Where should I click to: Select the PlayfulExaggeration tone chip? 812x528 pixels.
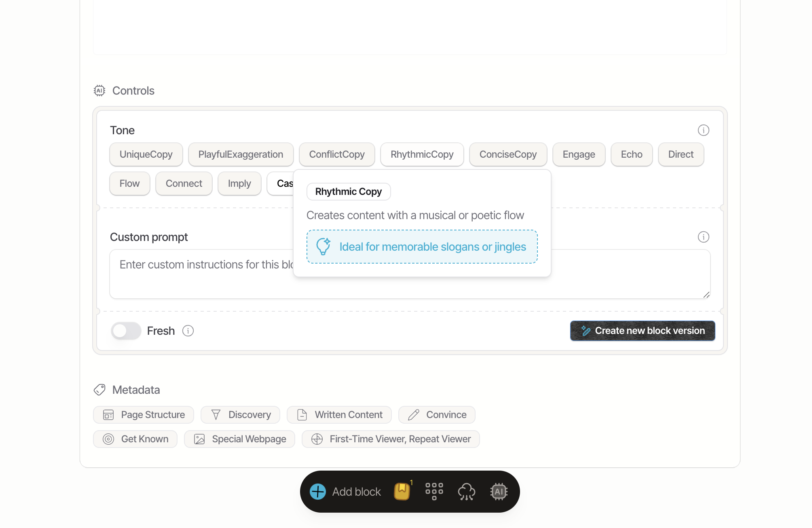click(241, 154)
